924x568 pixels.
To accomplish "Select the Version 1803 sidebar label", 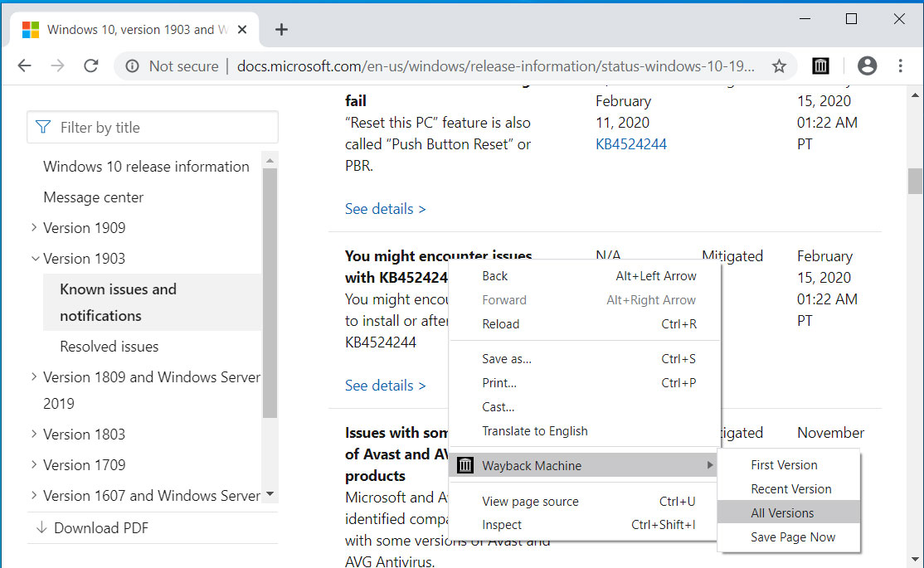I will pos(85,434).
